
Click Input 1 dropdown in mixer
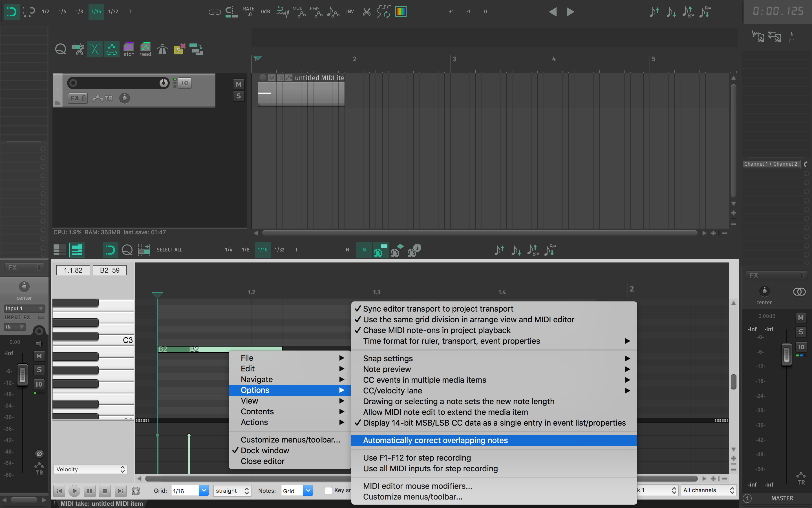pyautogui.click(x=24, y=308)
